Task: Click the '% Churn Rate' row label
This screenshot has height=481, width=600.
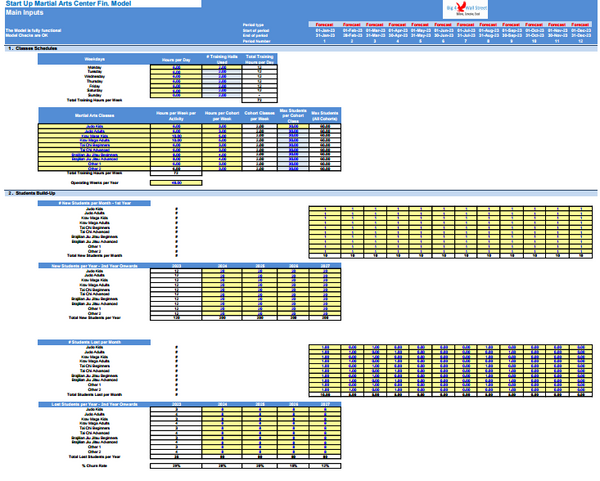Action: tap(93, 465)
